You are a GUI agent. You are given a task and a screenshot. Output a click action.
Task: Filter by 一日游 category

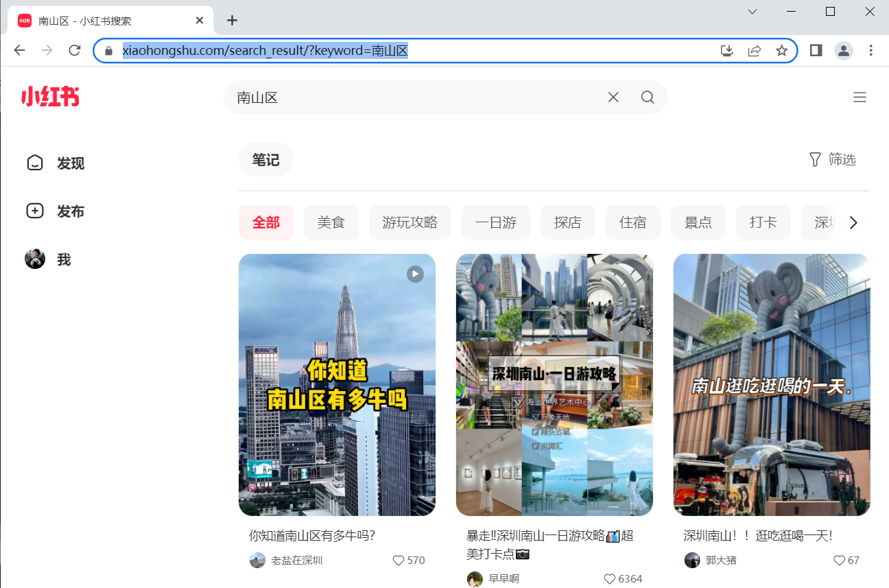496,222
